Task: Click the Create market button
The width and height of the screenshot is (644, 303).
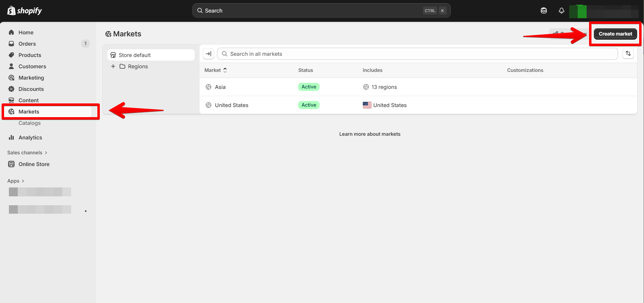Action: 615,34
